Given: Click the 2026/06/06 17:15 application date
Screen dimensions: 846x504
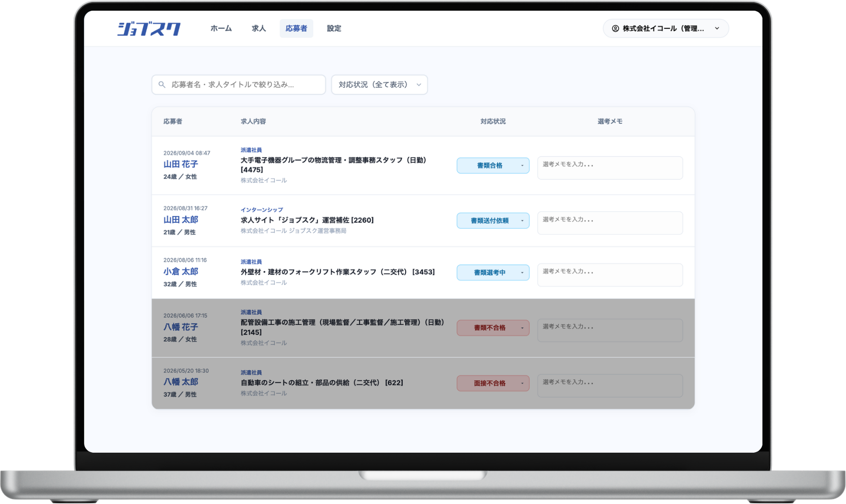Looking at the screenshot, I should coord(185,316).
